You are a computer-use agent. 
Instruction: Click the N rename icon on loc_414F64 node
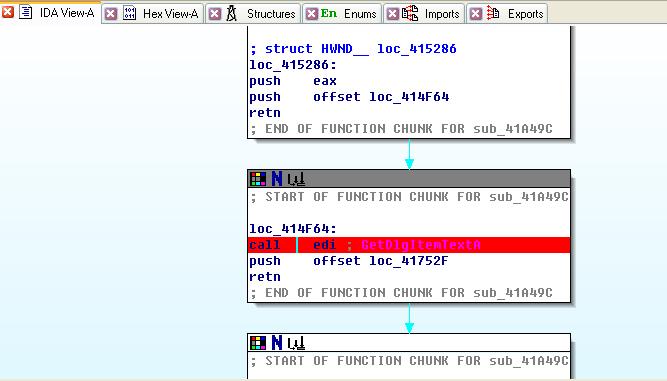(x=277, y=179)
